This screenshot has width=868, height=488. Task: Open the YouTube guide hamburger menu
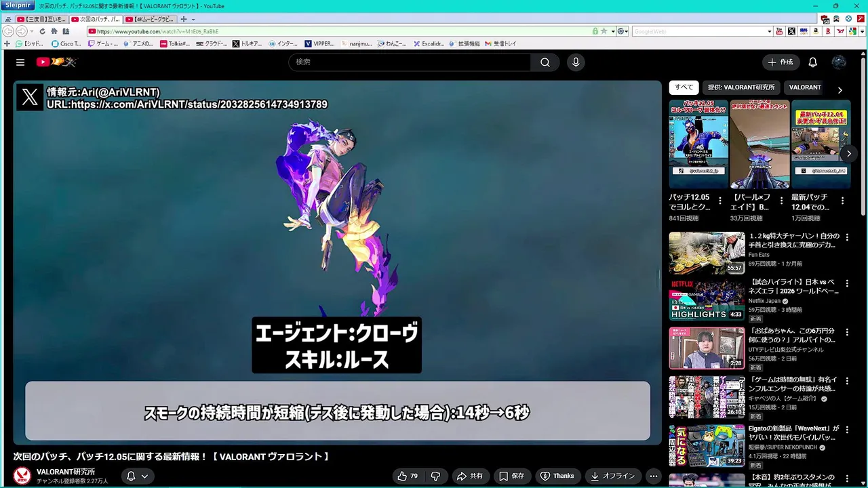(20, 62)
